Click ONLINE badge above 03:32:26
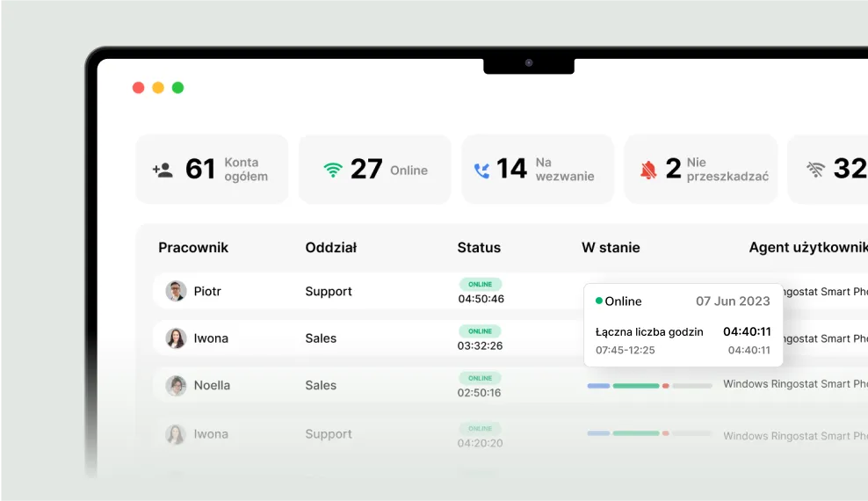This screenshot has height=501, width=868. click(481, 331)
